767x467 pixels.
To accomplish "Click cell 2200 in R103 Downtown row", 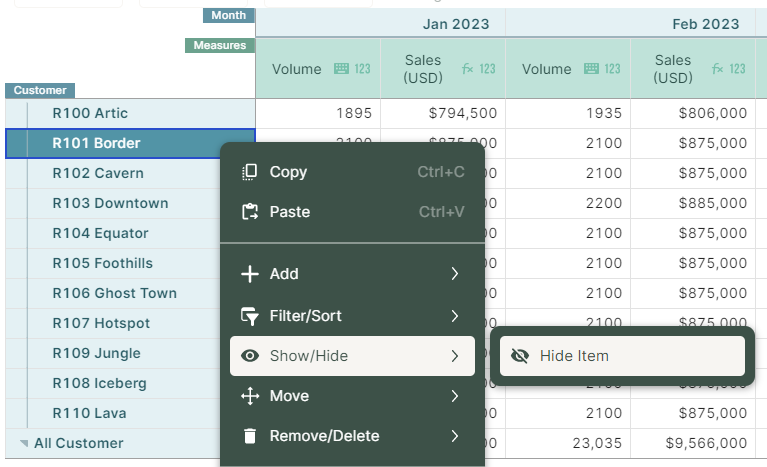I will 568,203.
